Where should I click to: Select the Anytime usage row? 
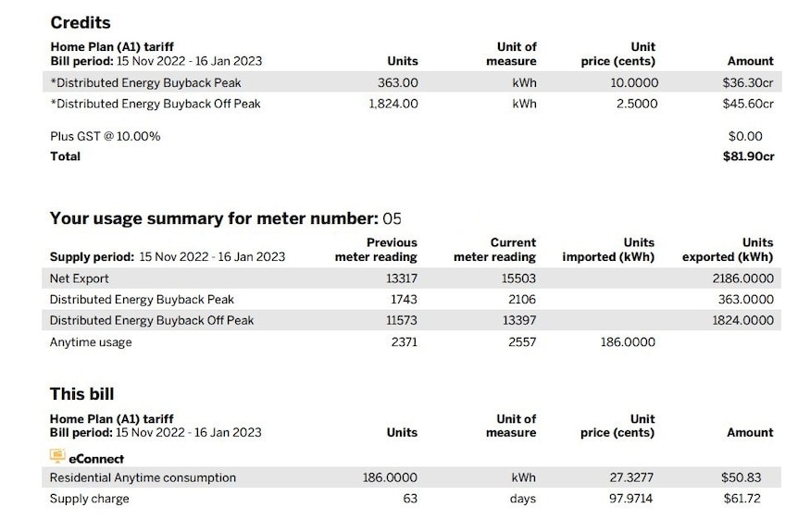(x=411, y=341)
